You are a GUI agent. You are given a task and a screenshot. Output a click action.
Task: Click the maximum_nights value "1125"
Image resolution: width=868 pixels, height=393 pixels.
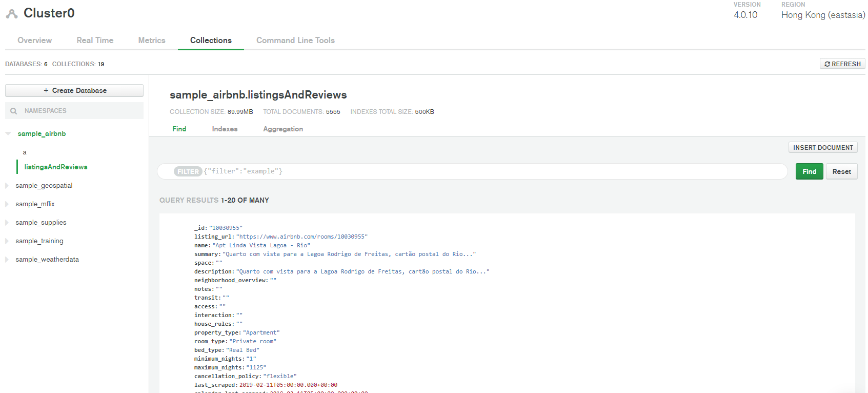pyautogui.click(x=256, y=367)
